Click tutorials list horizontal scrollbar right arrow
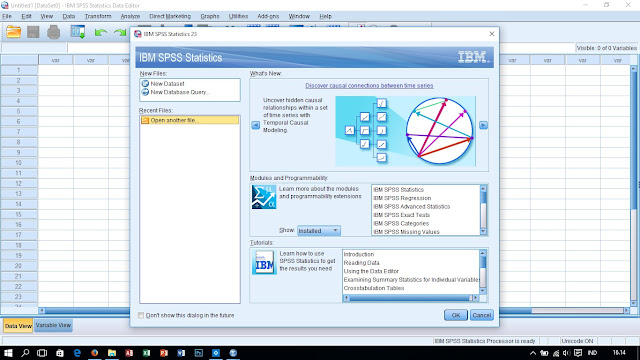The image size is (640, 360). [x=475, y=298]
